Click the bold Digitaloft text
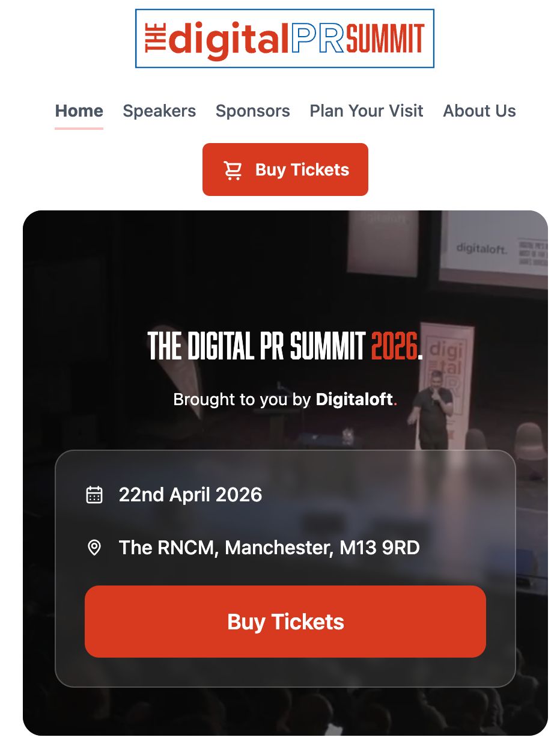This screenshot has height=749, width=560. [355, 400]
